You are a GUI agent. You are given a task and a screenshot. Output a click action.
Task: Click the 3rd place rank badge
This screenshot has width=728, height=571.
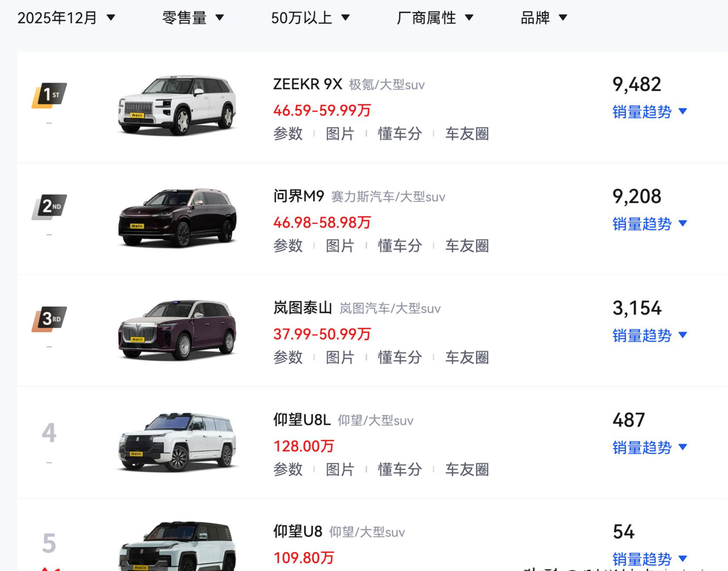tap(49, 319)
